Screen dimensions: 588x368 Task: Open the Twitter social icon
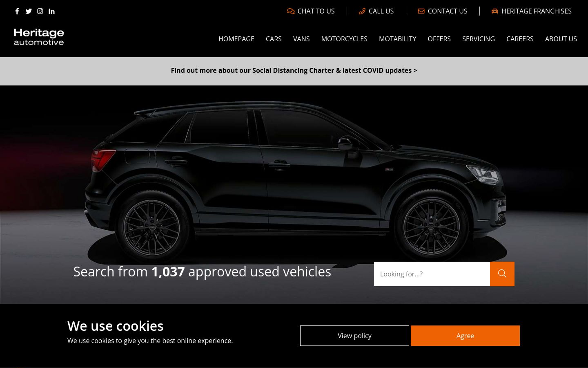coord(29,11)
